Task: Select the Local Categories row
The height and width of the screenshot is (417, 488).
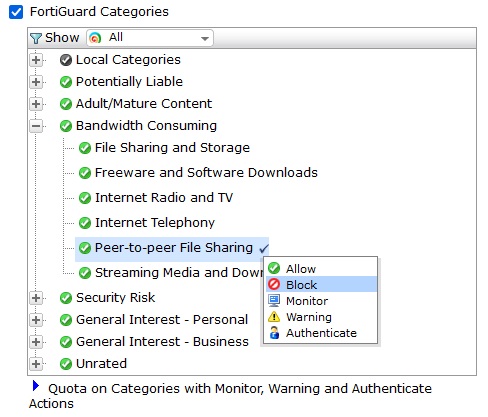Action: (128, 60)
